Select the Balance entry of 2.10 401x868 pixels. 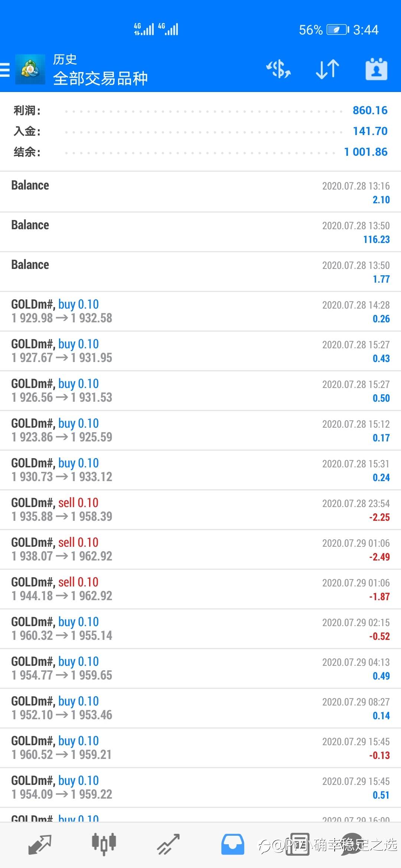coord(200,192)
